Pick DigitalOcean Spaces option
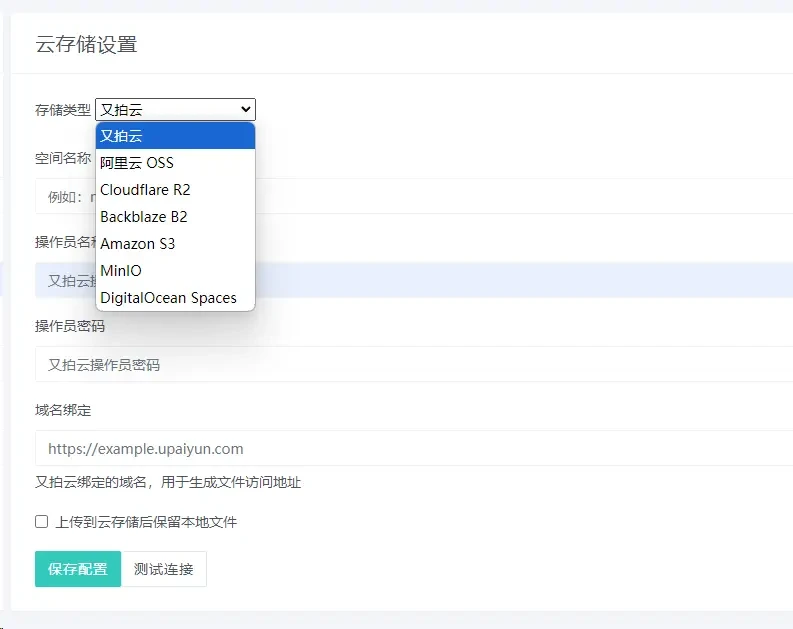 (x=175, y=298)
